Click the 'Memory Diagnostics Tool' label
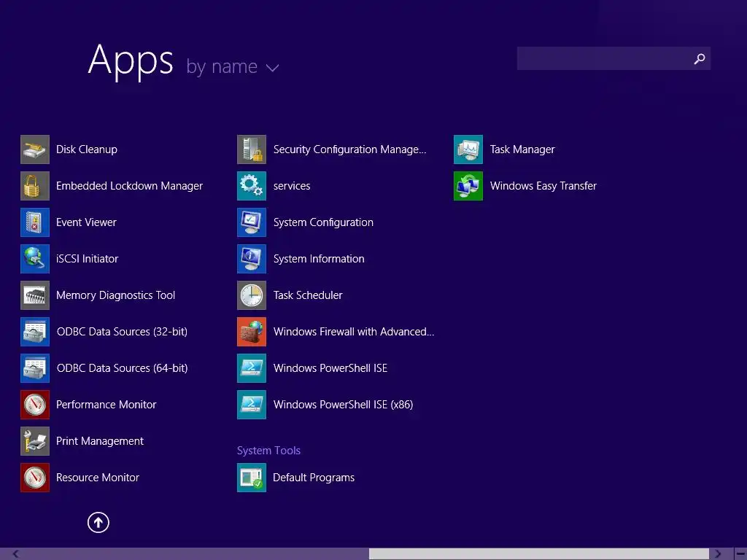The height and width of the screenshot is (560, 747). pyautogui.click(x=116, y=295)
